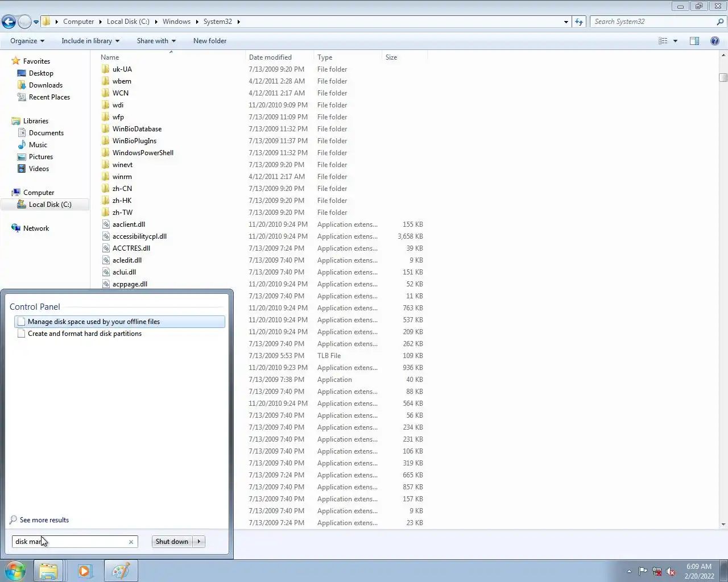Click the Change your view icon

pyautogui.click(x=663, y=41)
